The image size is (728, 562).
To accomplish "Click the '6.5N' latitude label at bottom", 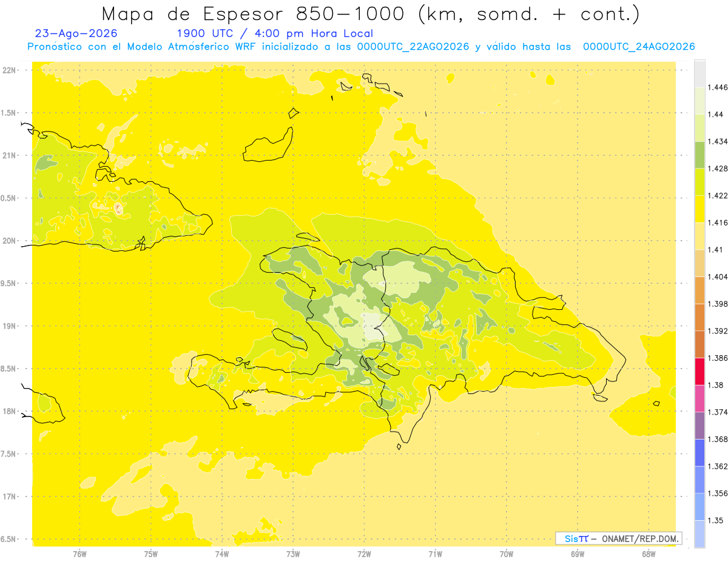I will point(8,540).
